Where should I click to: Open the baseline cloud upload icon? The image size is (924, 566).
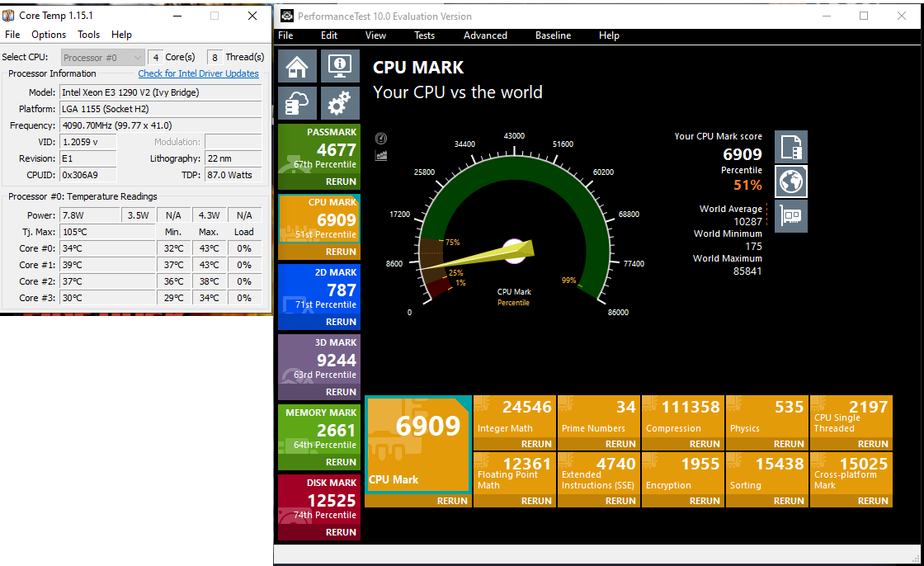297,103
